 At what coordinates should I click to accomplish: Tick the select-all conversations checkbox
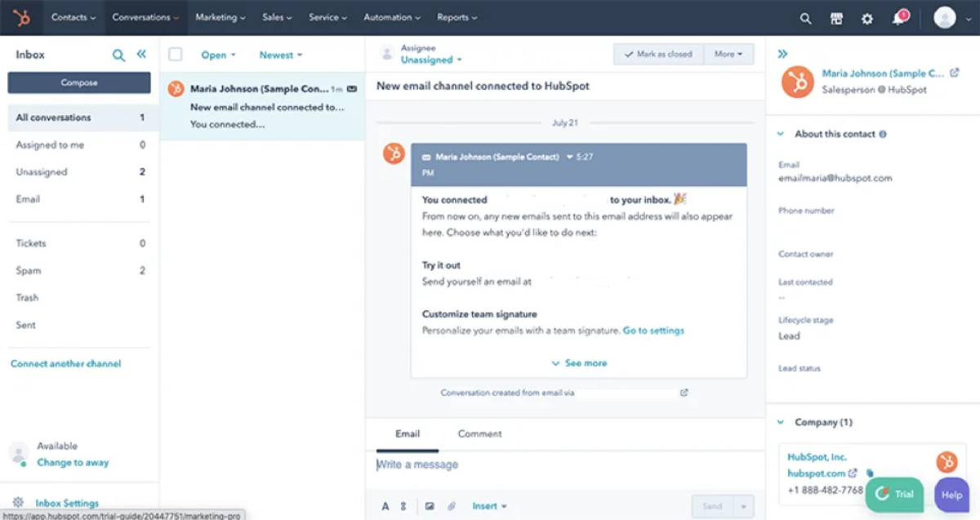(x=176, y=55)
